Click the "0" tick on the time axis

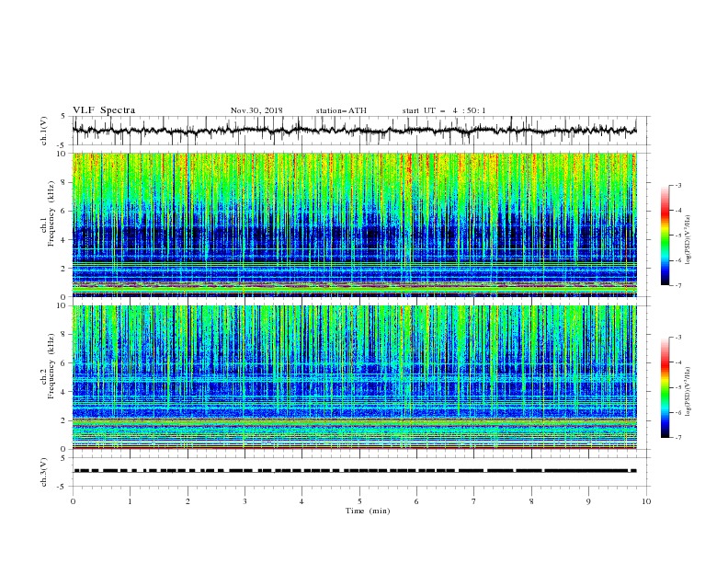[x=73, y=501]
